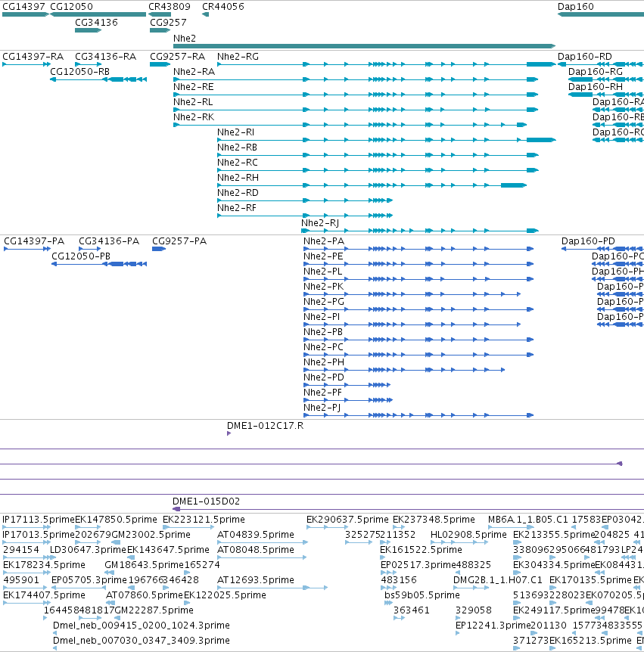Click protein CG9257-PA label

(179, 241)
